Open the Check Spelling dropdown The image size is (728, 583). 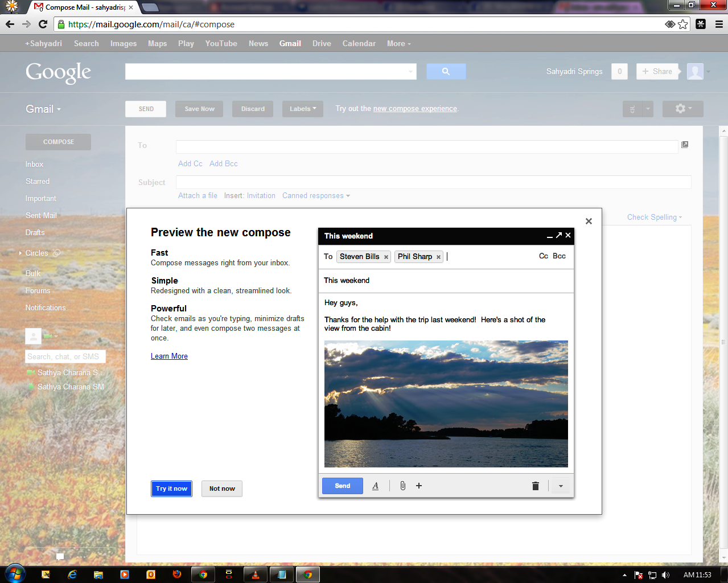point(654,217)
